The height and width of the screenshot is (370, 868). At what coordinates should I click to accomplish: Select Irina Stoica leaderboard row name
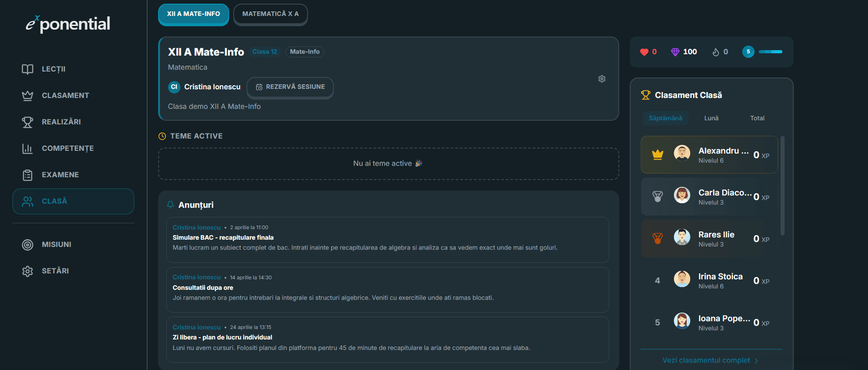pyautogui.click(x=720, y=277)
